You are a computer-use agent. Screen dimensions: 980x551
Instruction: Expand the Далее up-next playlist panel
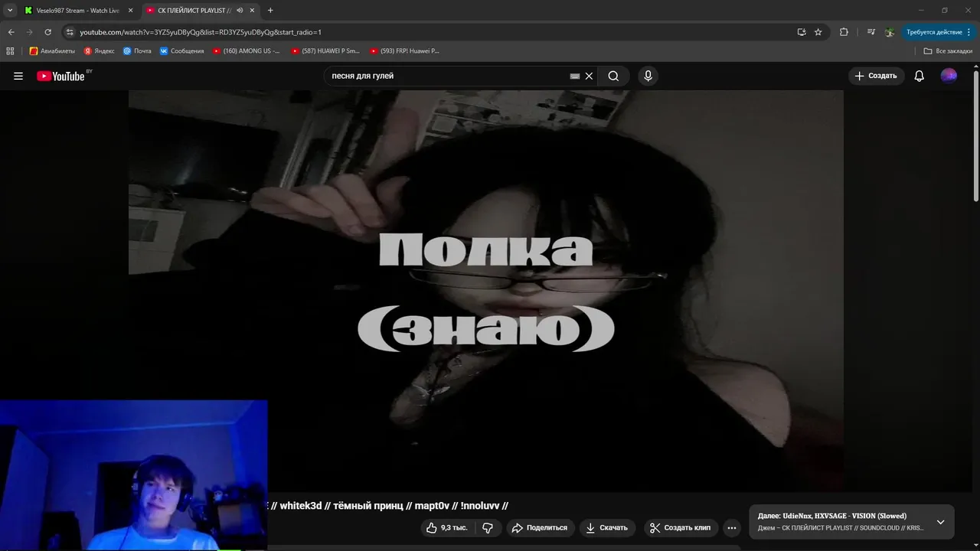click(940, 522)
